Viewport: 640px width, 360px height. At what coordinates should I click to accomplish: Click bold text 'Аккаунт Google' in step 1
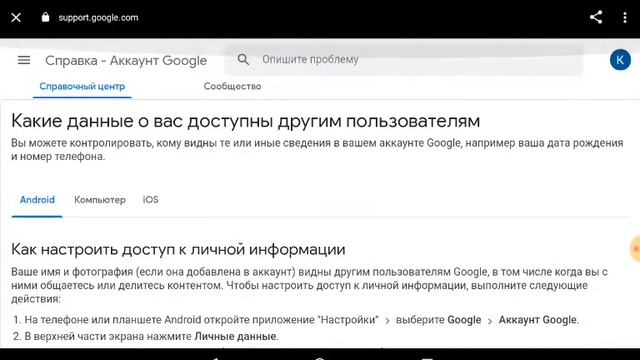click(x=538, y=320)
